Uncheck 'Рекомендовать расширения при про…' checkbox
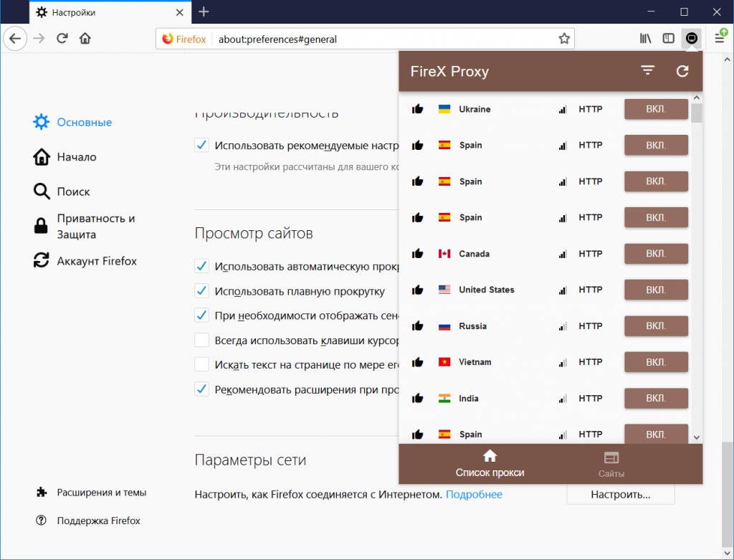Screen dimensions: 734x560 point(201,389)
